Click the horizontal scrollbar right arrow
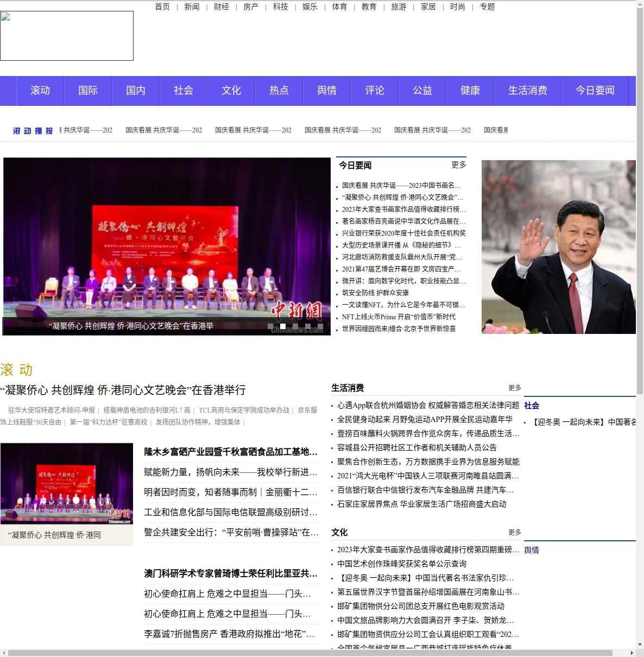644x657 pixels. click(x=632, y=653)
